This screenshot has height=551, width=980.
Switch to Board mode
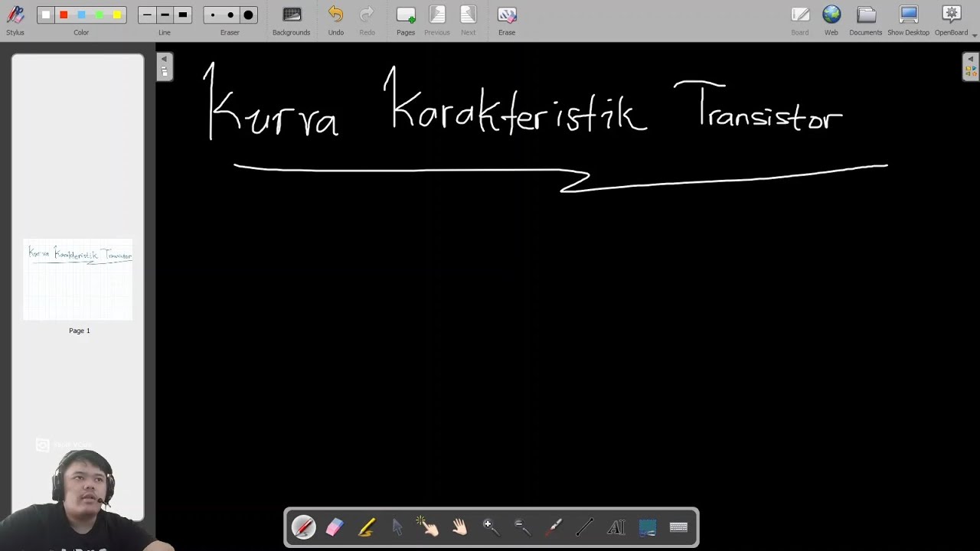pos(800,21)
